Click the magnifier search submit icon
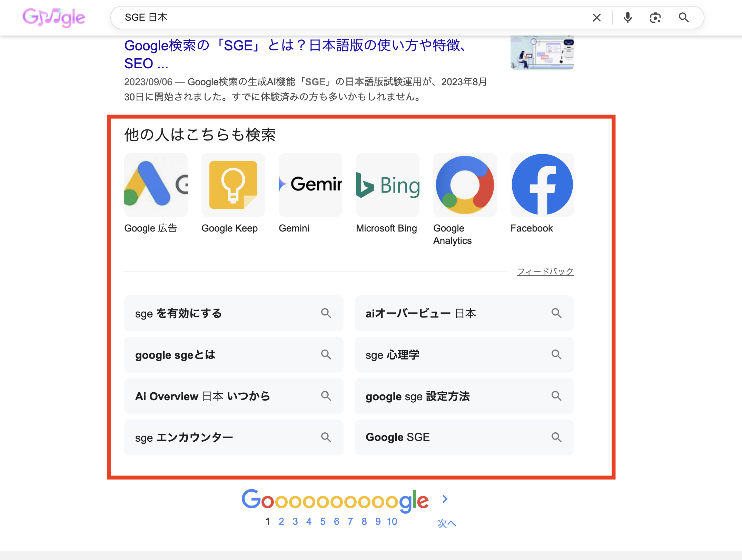742x560 pixels. coord(683,18)
